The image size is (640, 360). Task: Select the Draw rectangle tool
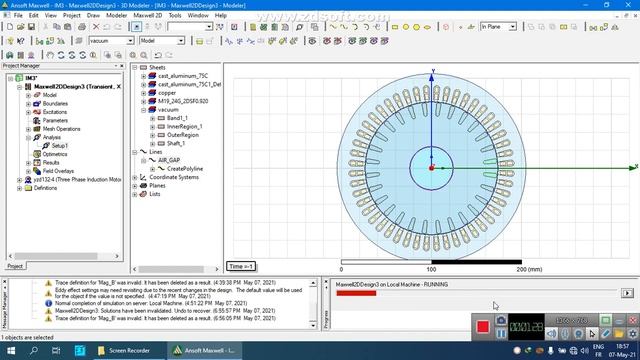tap(395, 27)
